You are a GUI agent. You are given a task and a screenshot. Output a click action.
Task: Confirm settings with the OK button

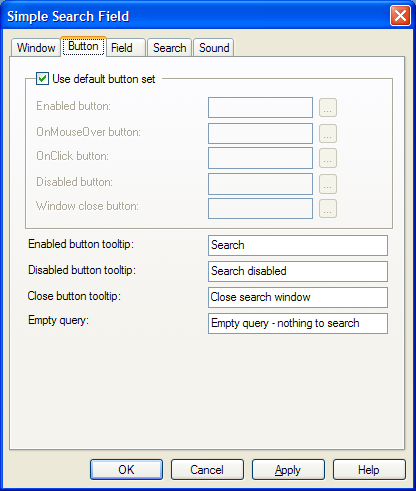[x=126, y=470]
